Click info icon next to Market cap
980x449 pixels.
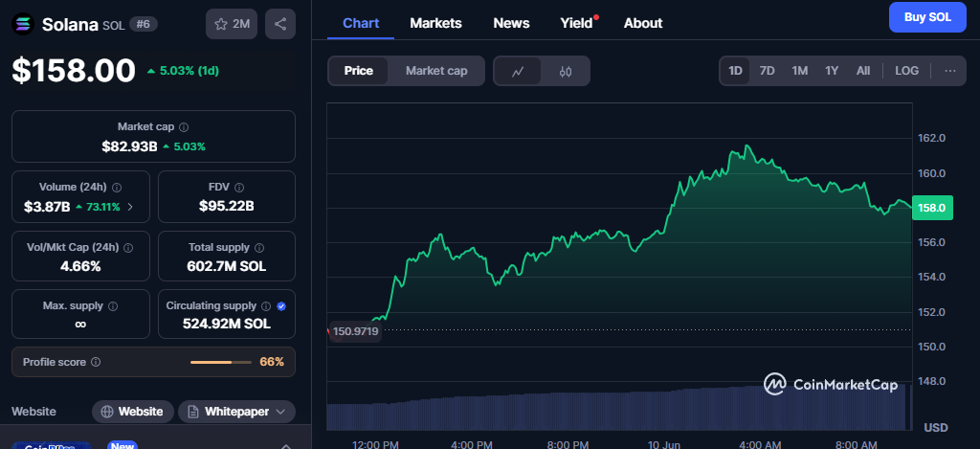click(x=183, y=127)
